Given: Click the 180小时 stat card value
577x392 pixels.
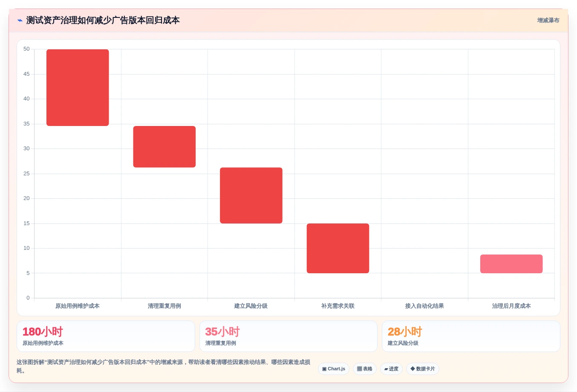Looking at the screenshot, I should 43,332.
